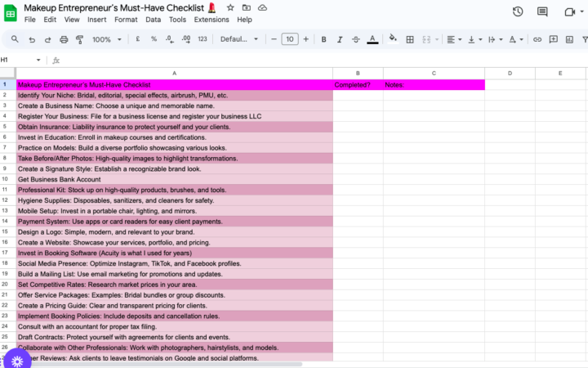Open the borders tool icon
Image resolution: width=588 pixels, height=368 pixels.
[410, 39]
